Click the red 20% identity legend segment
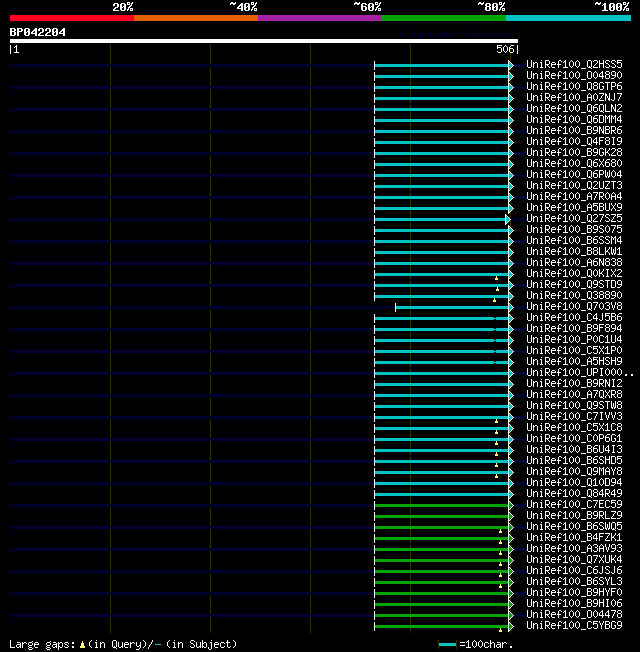 tap(72, 18)
